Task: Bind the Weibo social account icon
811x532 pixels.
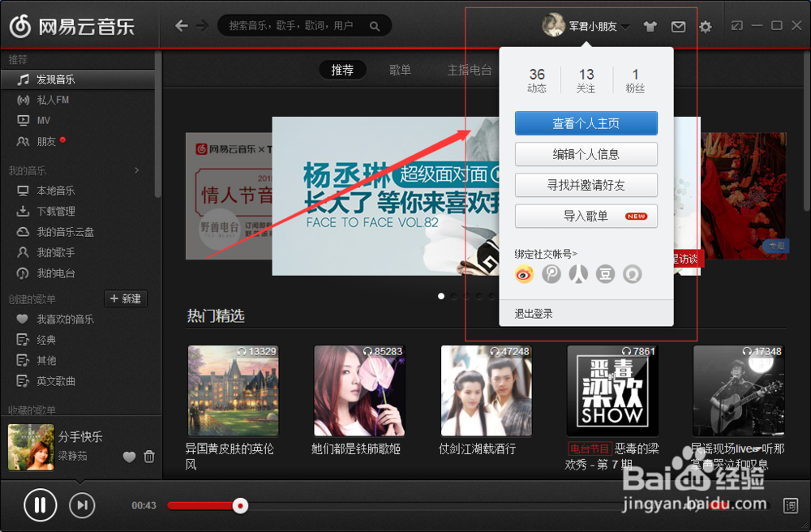Action: click(525, 274)
